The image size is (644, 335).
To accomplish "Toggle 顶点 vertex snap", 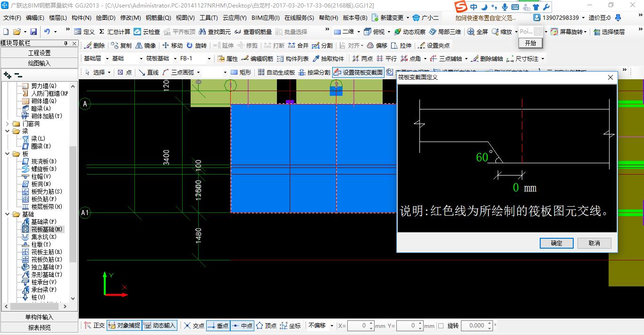I will (x=267, y=326).
